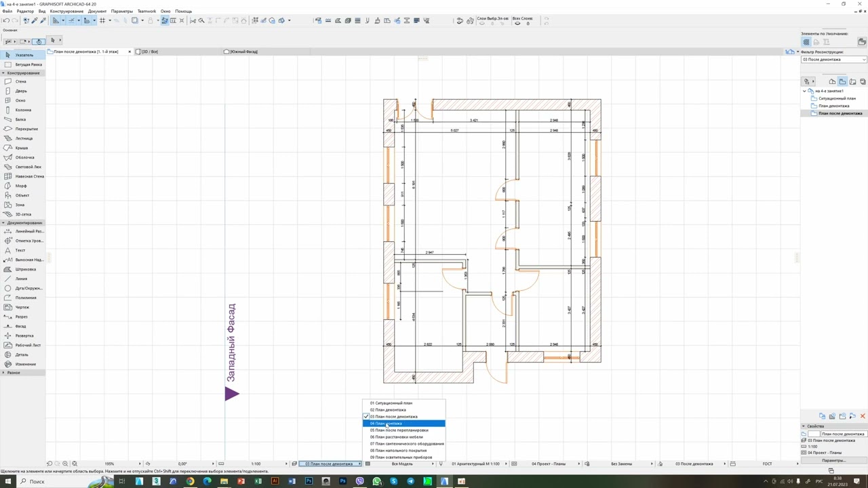Open the ГОСТ dimension standard dropdown
The height and width of the screenshot is (488, 868).
coord(768,464)
